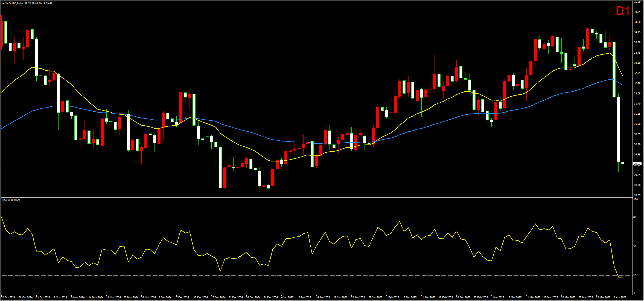The width and height of the screenshot is (644, 301).
Task: Click the current price tag 29.63
Action: 637,164
